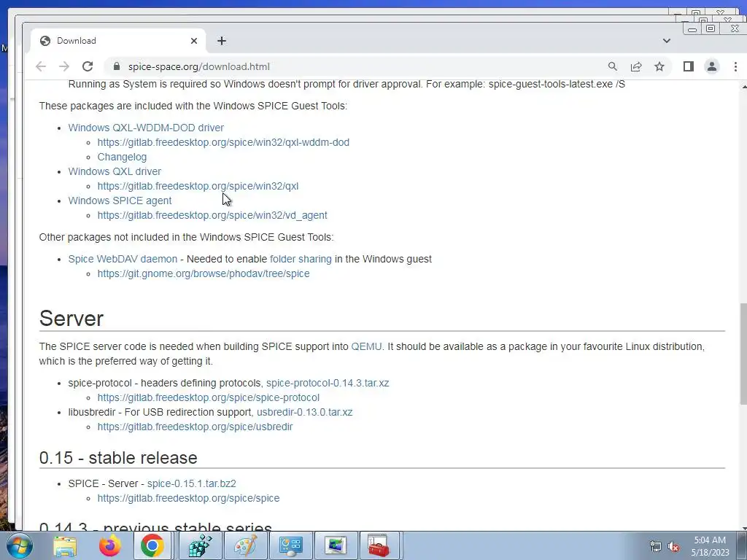Toggle the Chrome side panel icon
The height and width of the screenshot is (560, 747).
click(689, 66)
